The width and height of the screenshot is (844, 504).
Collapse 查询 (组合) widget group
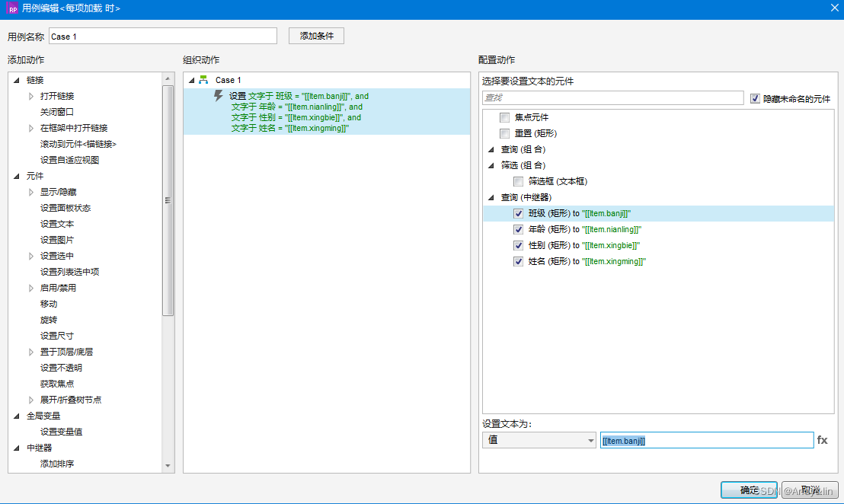tap(491, 149)
